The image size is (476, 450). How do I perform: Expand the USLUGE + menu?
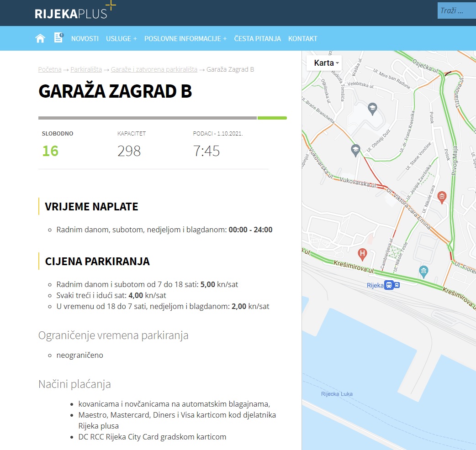pyautogui.click(x=121, y=39)
